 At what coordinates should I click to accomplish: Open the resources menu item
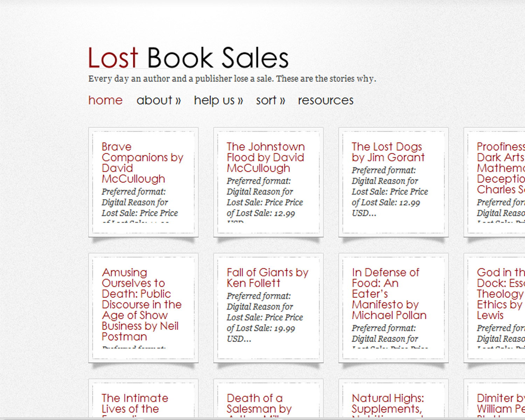tap(325, 100)
